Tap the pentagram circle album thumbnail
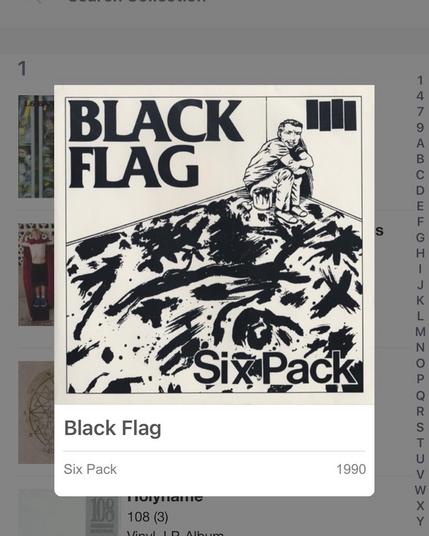The width and height of the screenshot is (429, 536). coord(36,412)
